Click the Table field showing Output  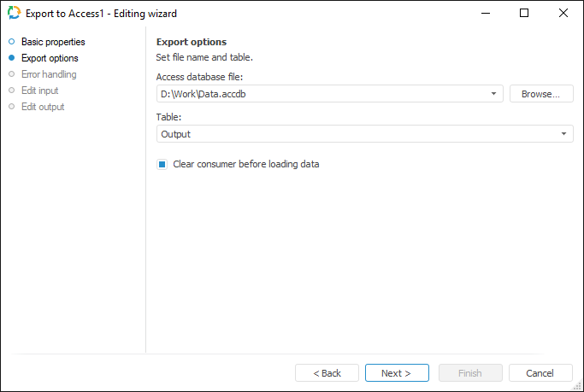pyautogui.click(x=357, y=134)
